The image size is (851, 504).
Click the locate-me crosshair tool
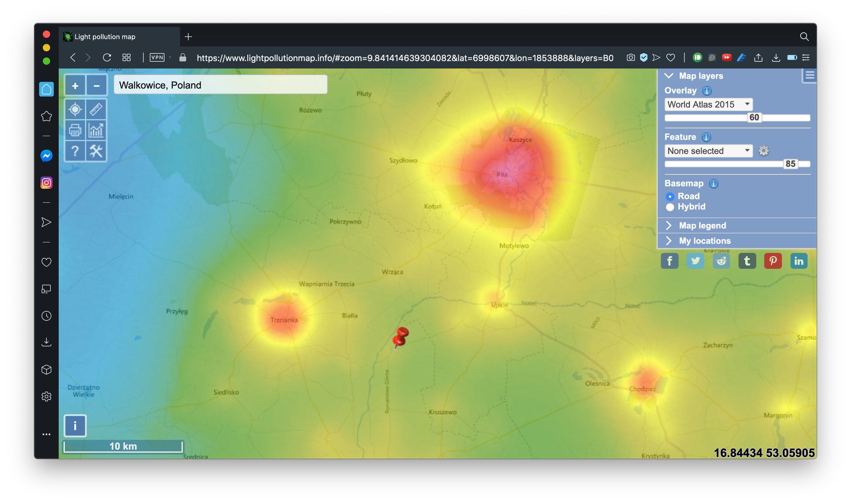pyautogui.click(x=75, y=110)
